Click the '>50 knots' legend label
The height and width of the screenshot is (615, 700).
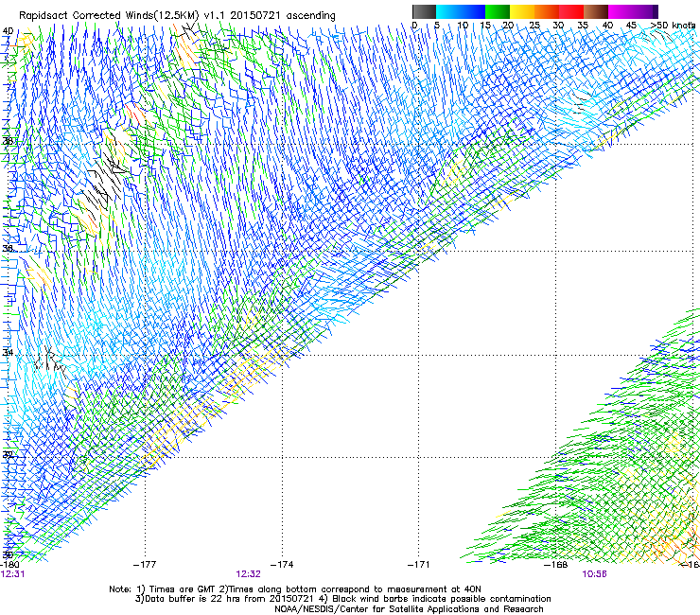673,26
